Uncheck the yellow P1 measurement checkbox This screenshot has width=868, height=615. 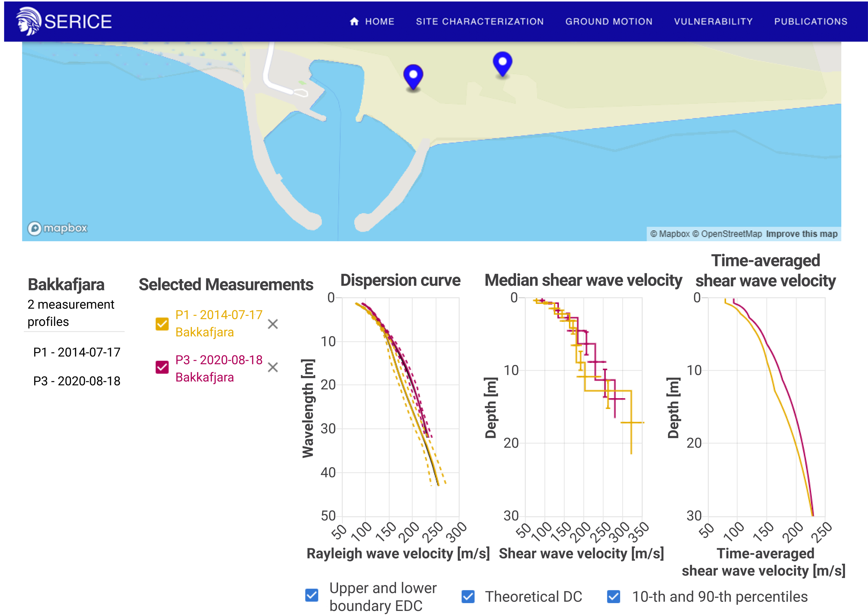162,324
